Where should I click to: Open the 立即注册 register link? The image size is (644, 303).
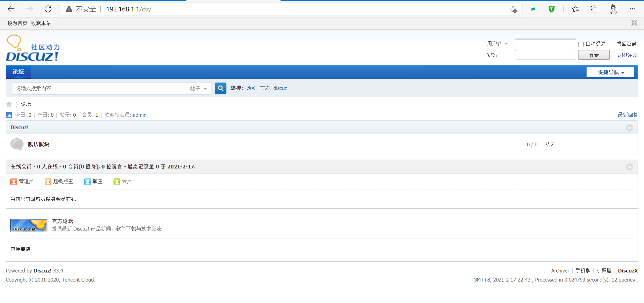(x=627, y=55)
